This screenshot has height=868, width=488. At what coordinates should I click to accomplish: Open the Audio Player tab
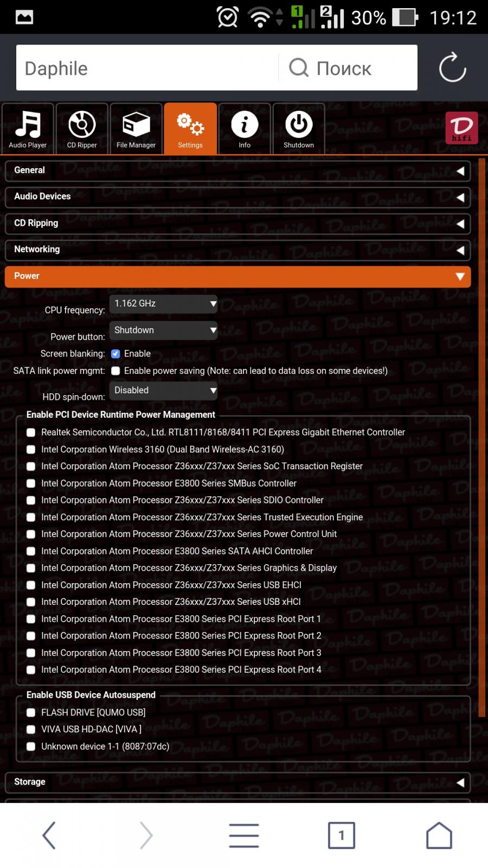coord(28,129)
